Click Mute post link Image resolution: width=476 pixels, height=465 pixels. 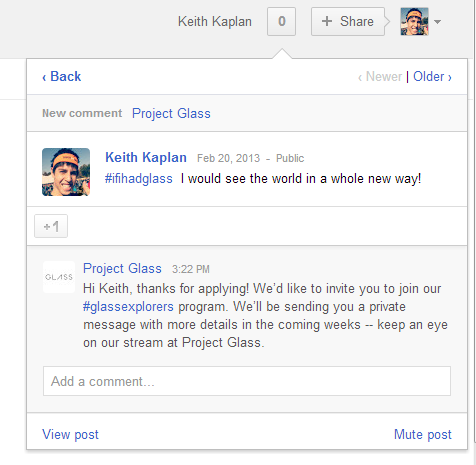[423, 435]
